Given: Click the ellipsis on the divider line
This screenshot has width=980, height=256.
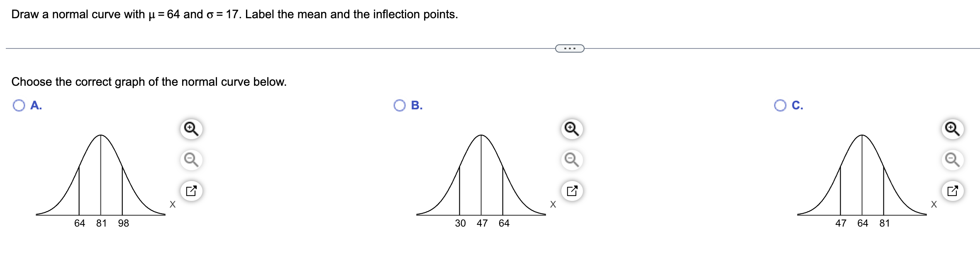Looking at the screenshot, I should point(569,48).
